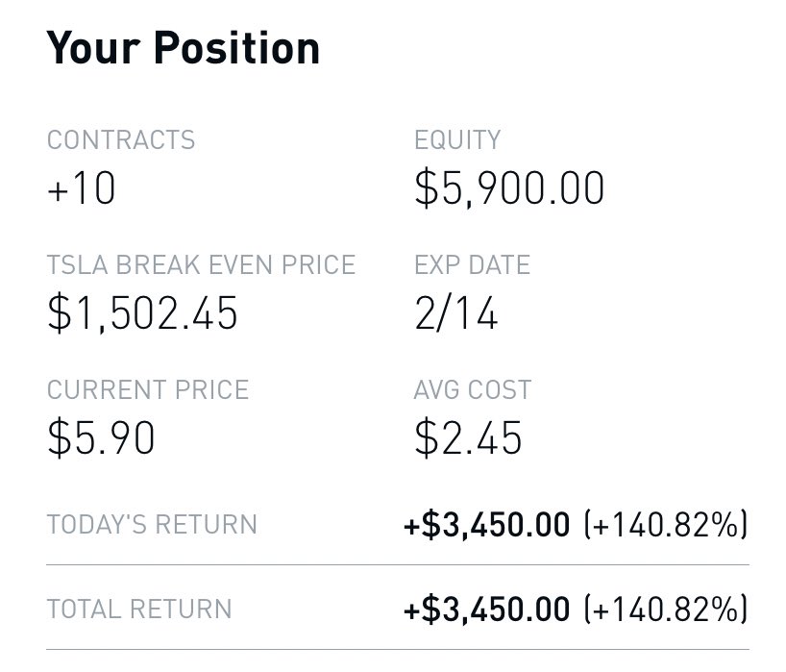The height and width of the screenshot is (672, 786).
Task: Click the 2/14 expiration date
Action: [x=456, y=313]
